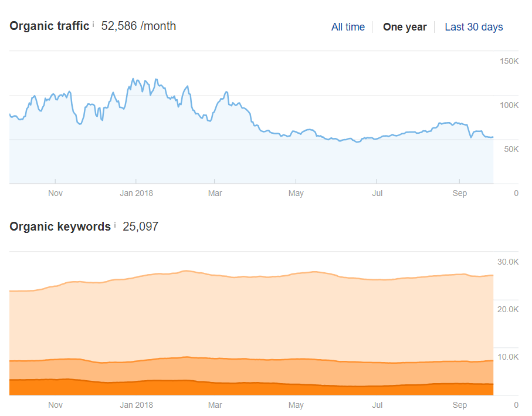The width and height of the screenshot is (532, 416).
Task: Click the Mar label under traffic chart
Action: coord(215,193)
